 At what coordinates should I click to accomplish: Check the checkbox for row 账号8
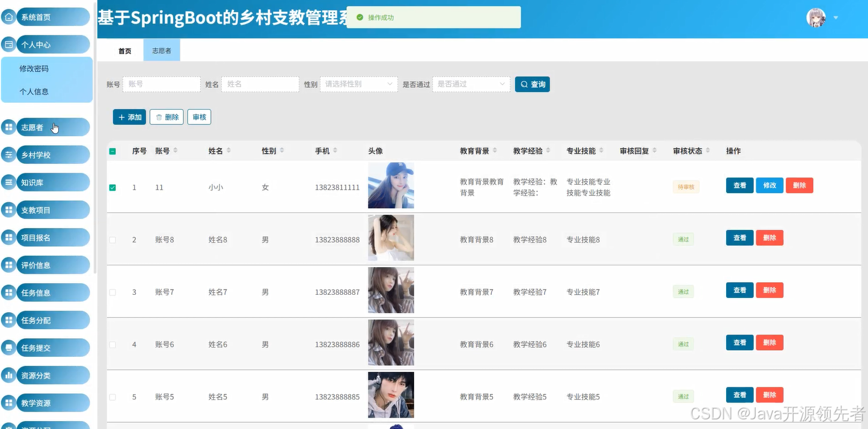tap(112, 239)
